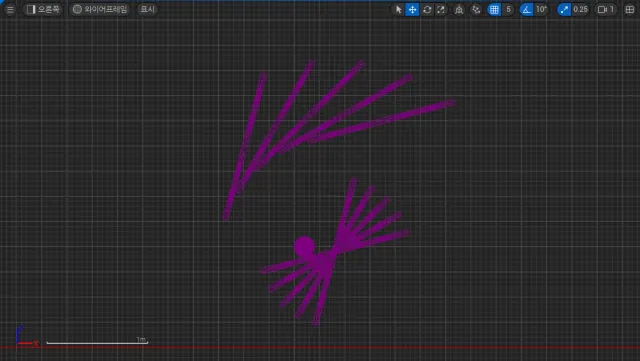Activate the translate (move) gizmo tool

(x=413, y=9)
